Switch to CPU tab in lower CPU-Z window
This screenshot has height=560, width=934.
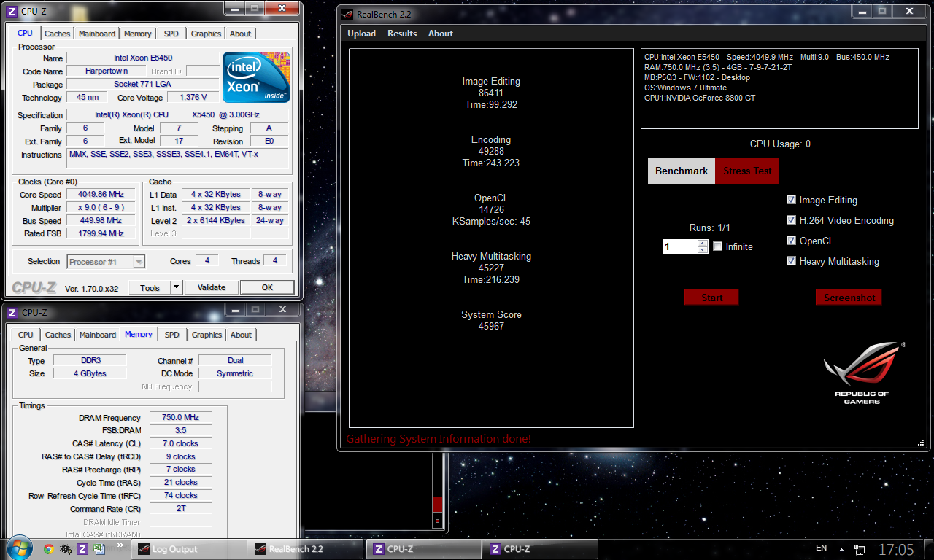click(26, 335)
